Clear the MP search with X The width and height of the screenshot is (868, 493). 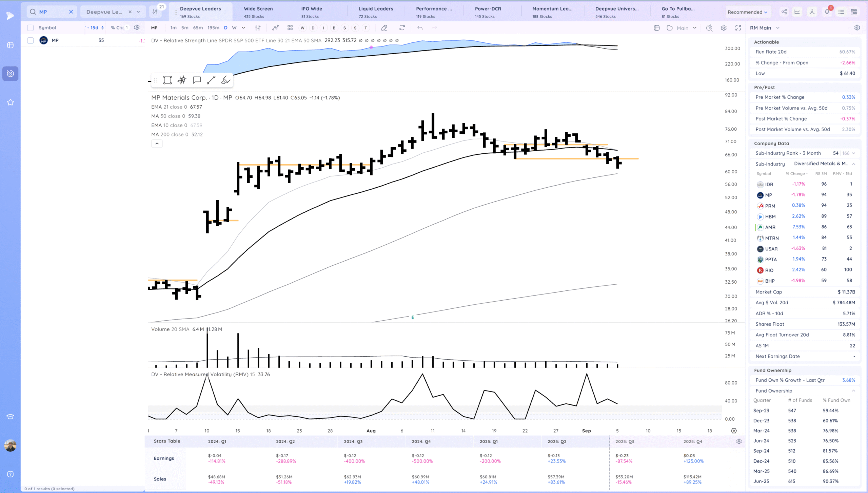(71, 12)
